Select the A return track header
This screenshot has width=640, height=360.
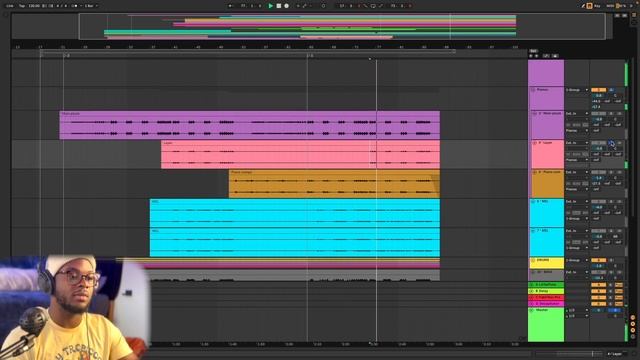[x=546, y=285]
